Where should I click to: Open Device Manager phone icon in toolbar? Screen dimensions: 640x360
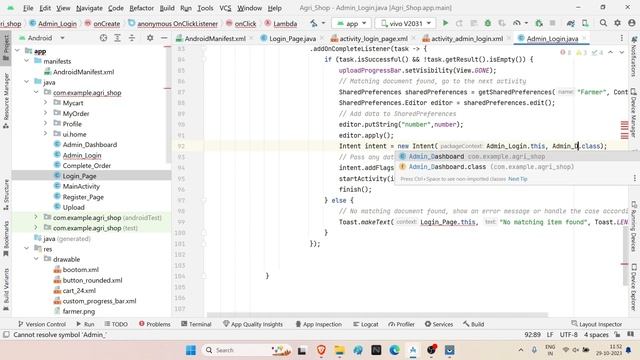coord(585,23)
